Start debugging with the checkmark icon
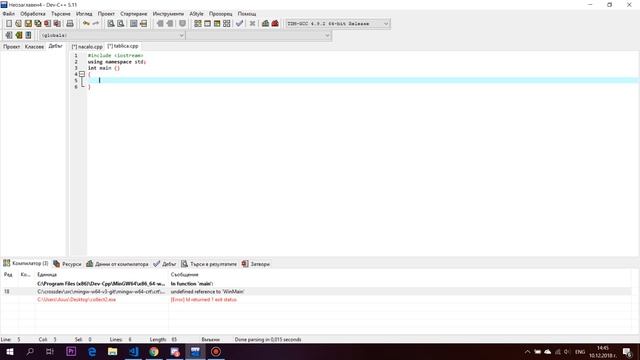This screenshot has width=640, height=360. click(240, 24)
